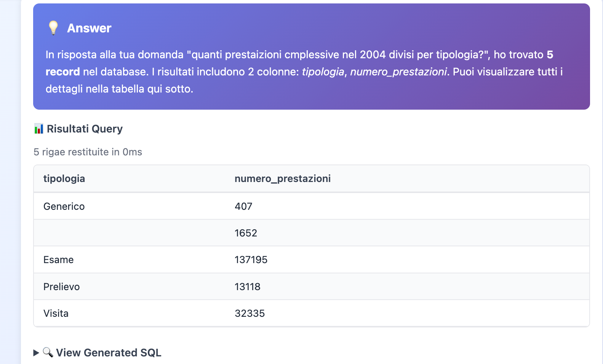
Task: Click the Risultati Query heading
Action: point(85,129)
